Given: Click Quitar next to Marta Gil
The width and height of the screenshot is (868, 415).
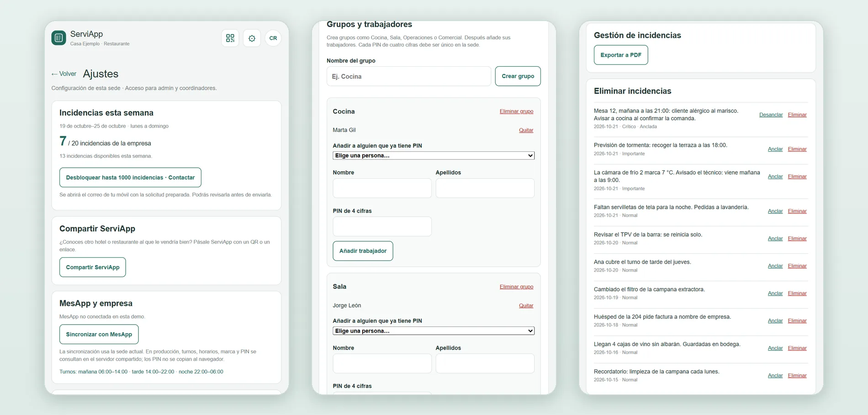Looking at the screenshot, I should (x=526, y=130).
